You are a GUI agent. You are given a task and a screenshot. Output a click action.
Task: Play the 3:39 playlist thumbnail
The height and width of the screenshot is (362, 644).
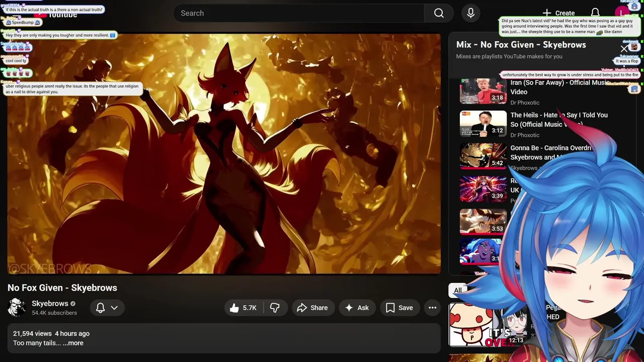click(483, 189)
